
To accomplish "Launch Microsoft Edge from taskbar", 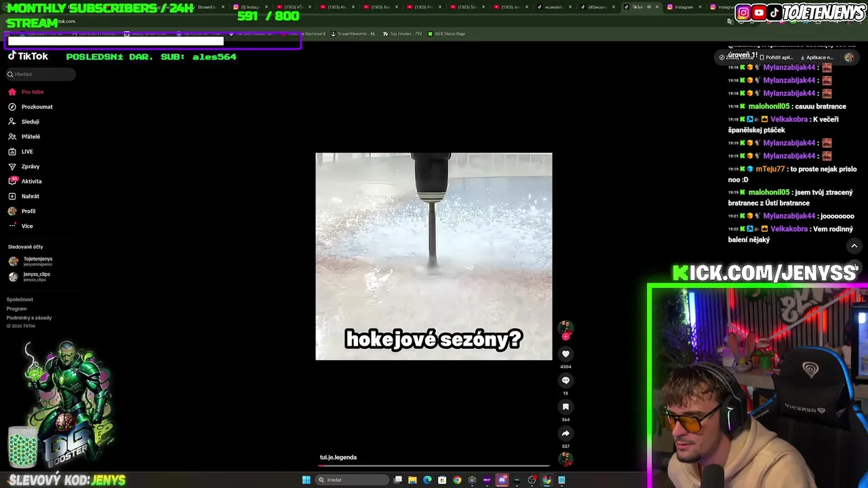I will 427,480.
